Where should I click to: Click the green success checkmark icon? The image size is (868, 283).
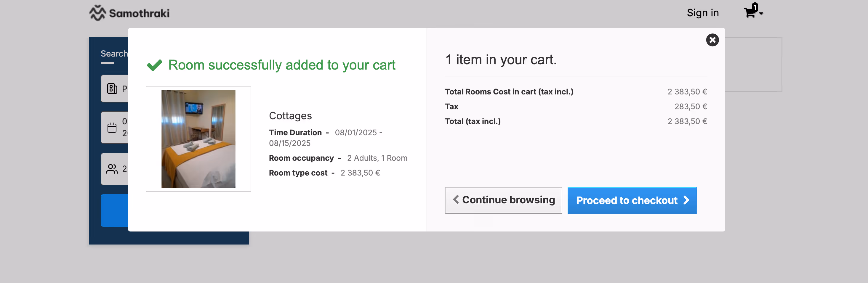[x=155, y=65]
